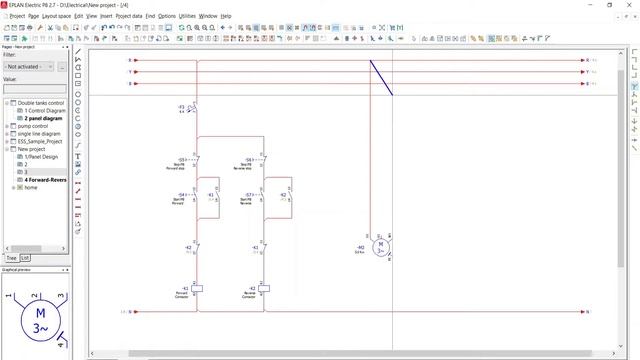Select the Line drawing tool
This screenshot has height=360, width=640.
click(x=78, y=52)
